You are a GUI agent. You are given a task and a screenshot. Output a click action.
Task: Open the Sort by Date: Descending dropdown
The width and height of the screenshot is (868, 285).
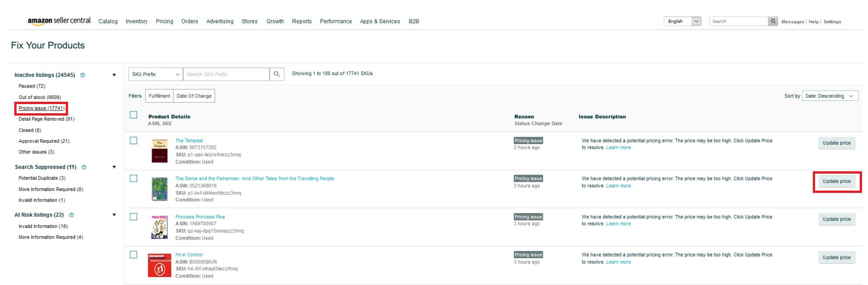pos(829,96)
